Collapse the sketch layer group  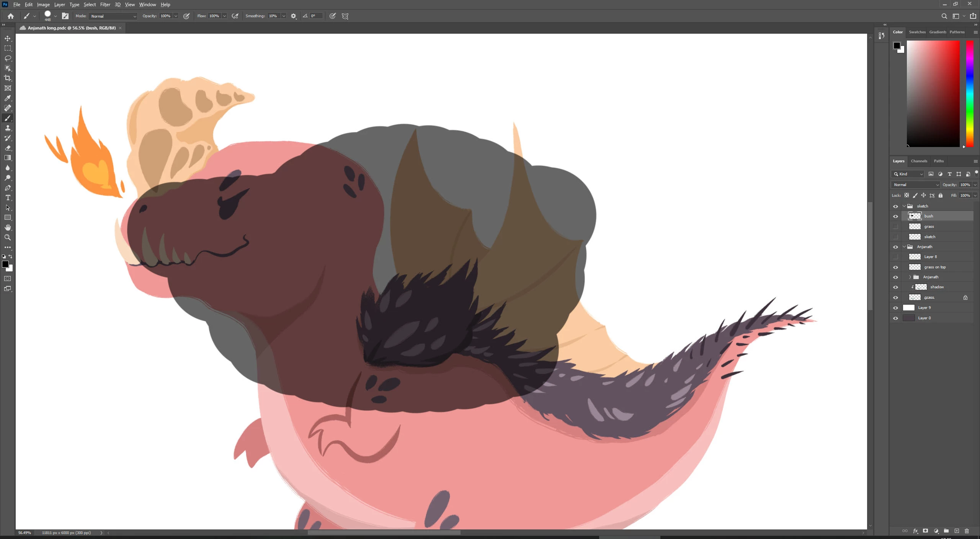pos(904,206)
